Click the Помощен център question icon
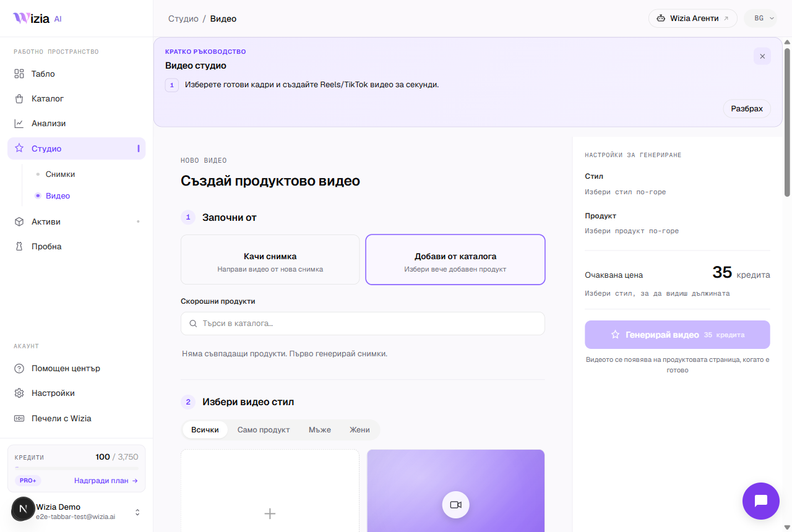 [x=19, y=368]
